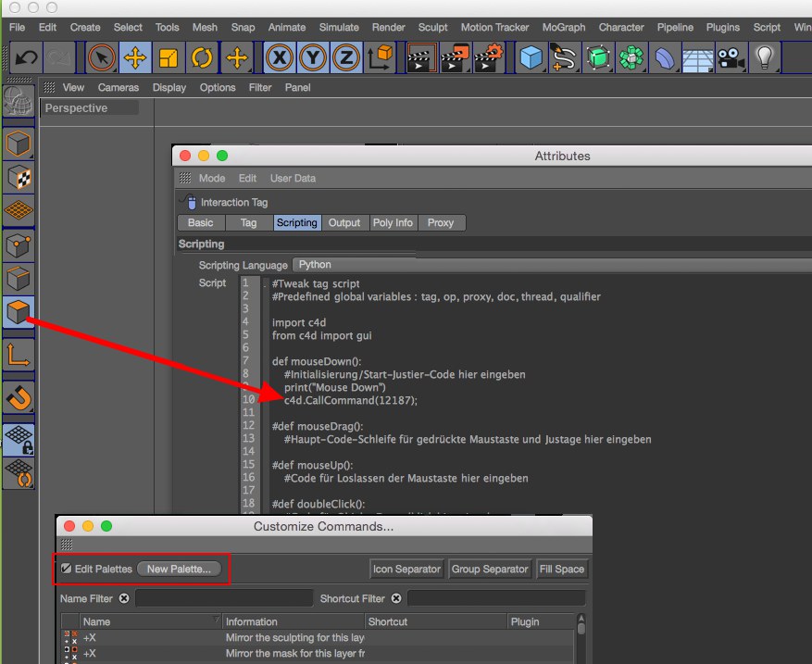Select the Scripting tab
Viewport: 812px width, 664px height.
[296, 222]
